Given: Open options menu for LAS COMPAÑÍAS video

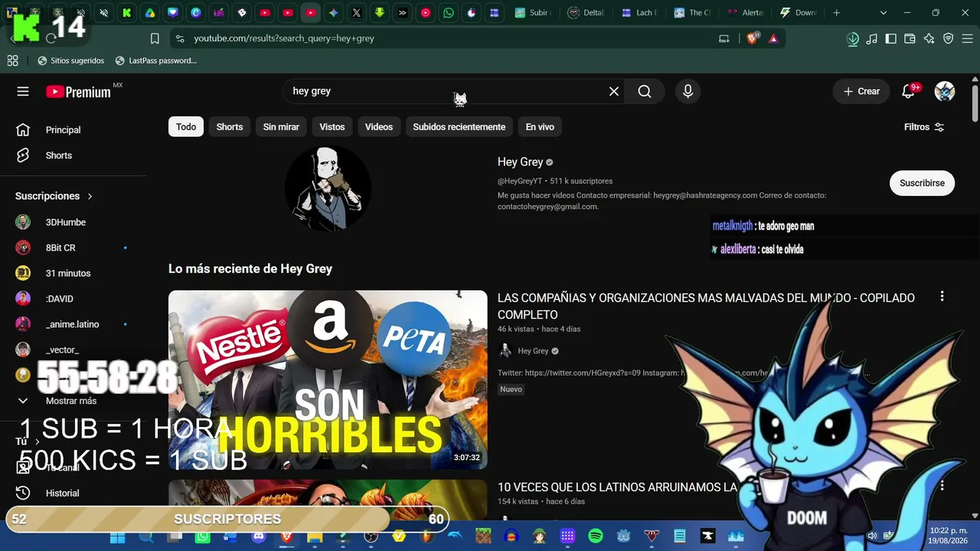Looking at the screenshot, I should coord(942,297).
